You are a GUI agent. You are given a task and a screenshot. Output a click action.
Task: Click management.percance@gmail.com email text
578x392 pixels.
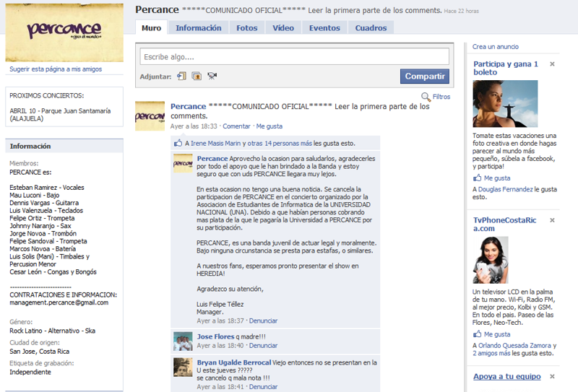[x=59, y=302]
